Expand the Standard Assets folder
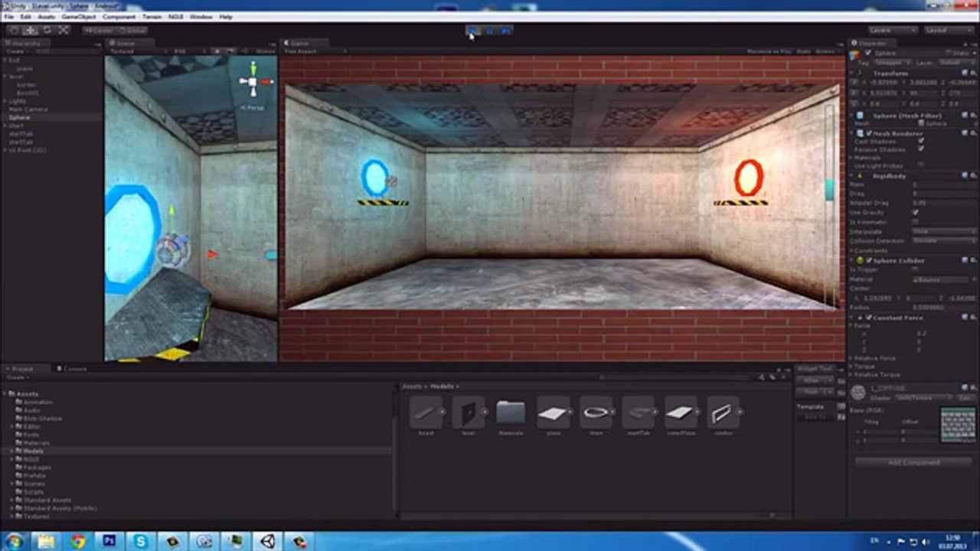 point(11,500)
